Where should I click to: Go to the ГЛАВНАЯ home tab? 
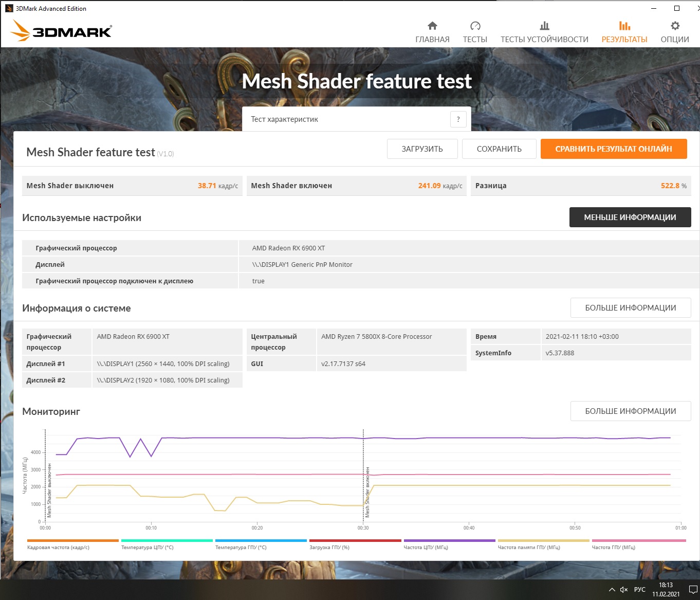pos(432,32)
